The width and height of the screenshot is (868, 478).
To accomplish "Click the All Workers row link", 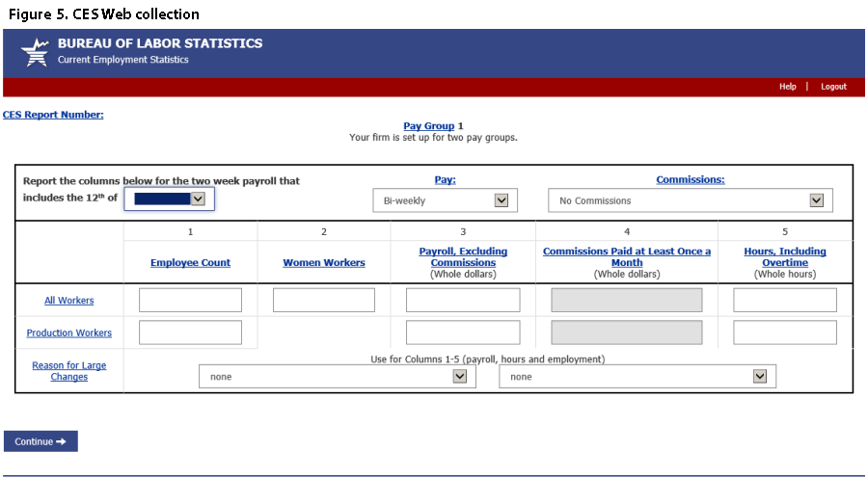I will (69, 301).
